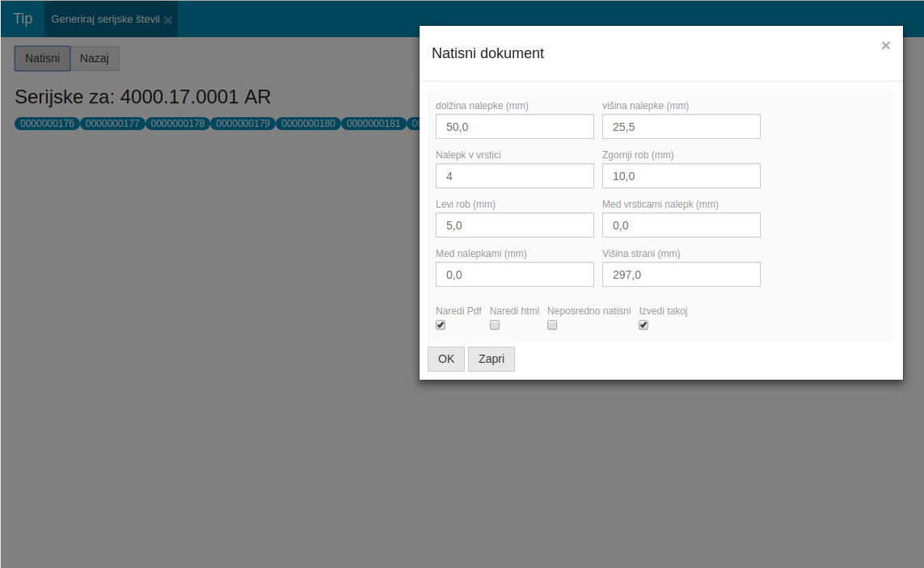This screenshot has height=568, width=924.
Task: Focus the dolžina nalepke input field
Action: (x=514, y=127)
